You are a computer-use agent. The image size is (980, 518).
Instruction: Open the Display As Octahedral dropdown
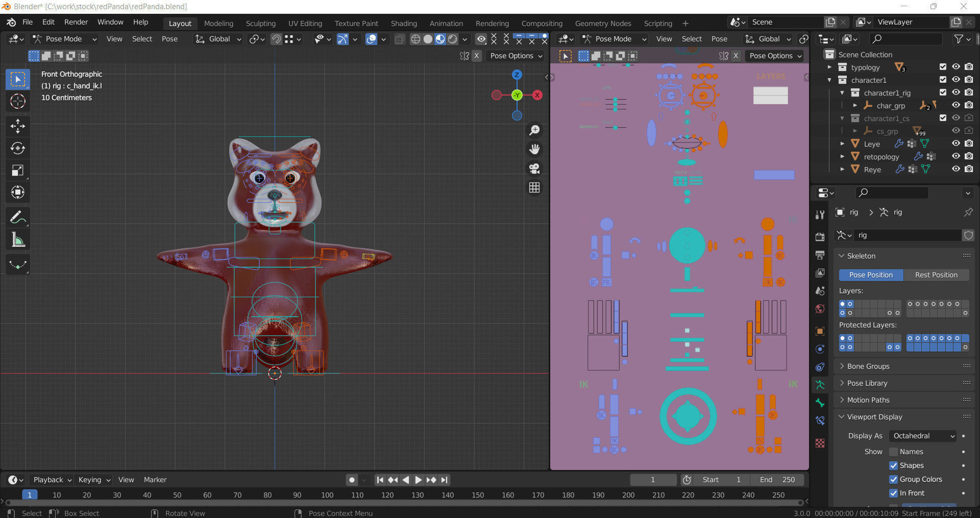click(923, 436)
